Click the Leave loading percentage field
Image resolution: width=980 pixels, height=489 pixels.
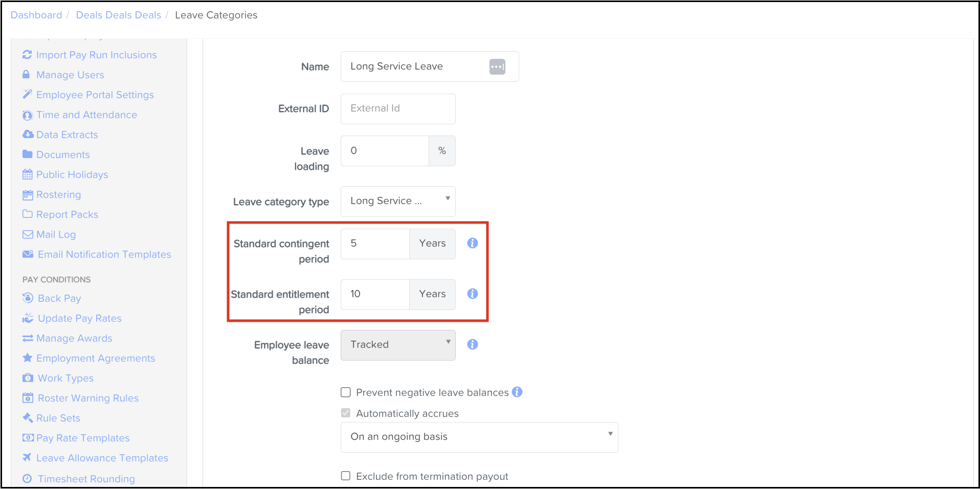(385, 151)
